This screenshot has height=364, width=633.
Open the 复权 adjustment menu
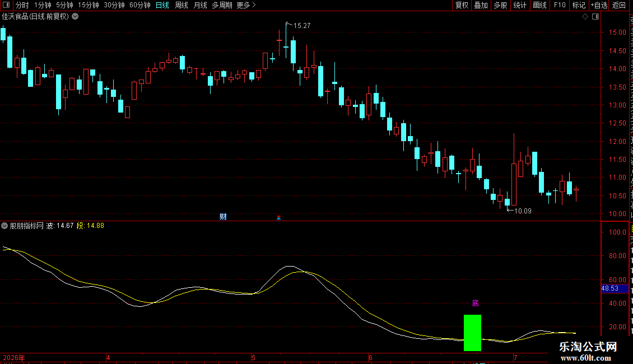462,5
